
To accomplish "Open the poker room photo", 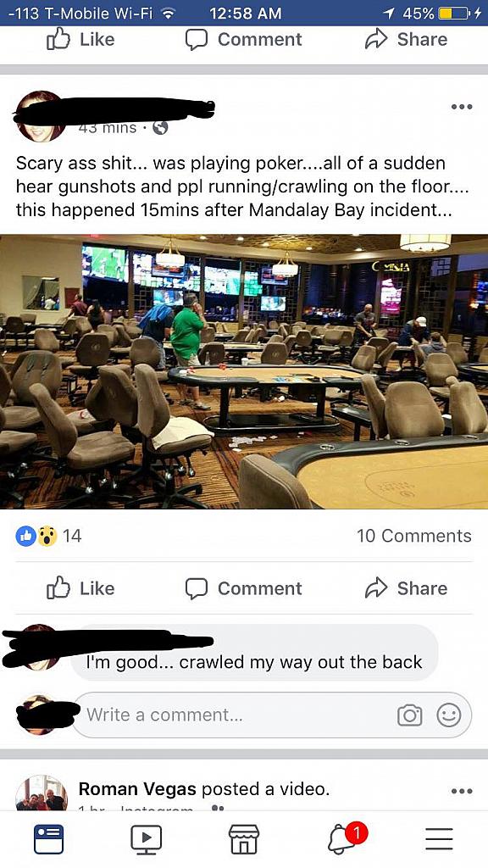I will pos(244,371).
